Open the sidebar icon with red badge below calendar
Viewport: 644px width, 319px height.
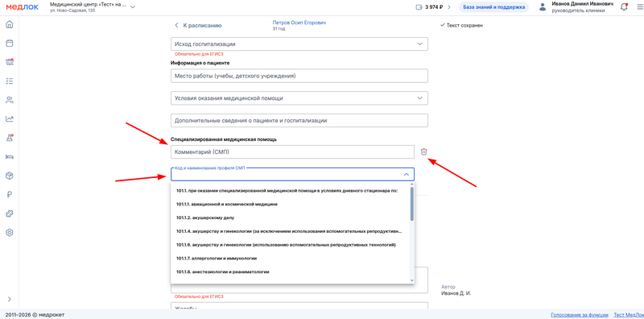tap(10, 62)
